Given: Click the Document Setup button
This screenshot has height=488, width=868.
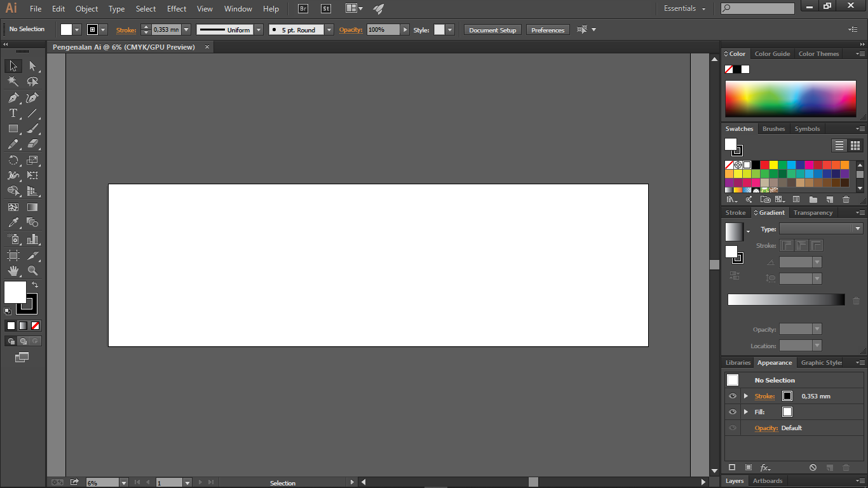Looking at the screenshot, I should click(492, 30).
